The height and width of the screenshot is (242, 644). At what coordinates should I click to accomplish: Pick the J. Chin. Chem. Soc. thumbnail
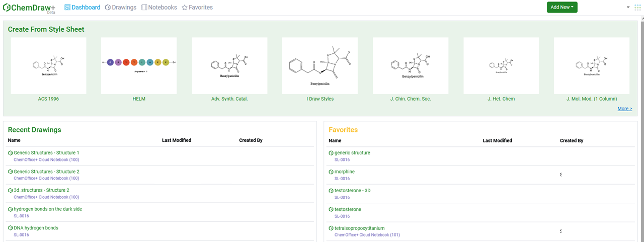point(411,66)
